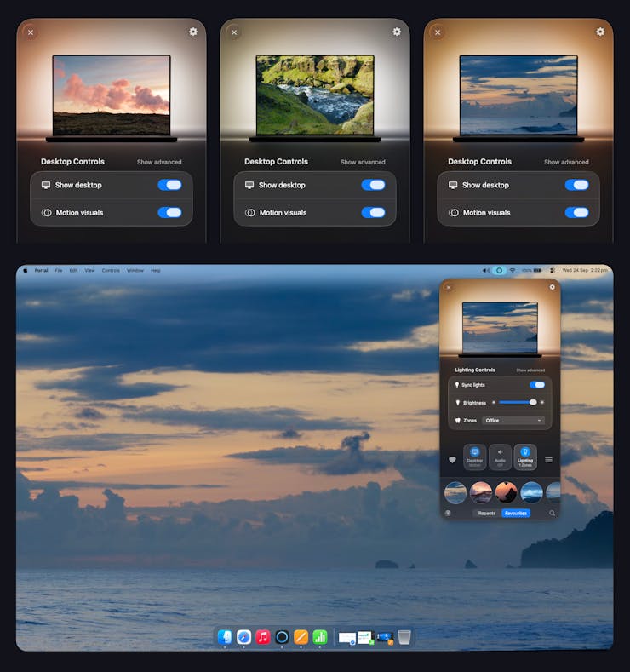Turn off Motion visuals in the river-scene panel

[x=373, y=213]
